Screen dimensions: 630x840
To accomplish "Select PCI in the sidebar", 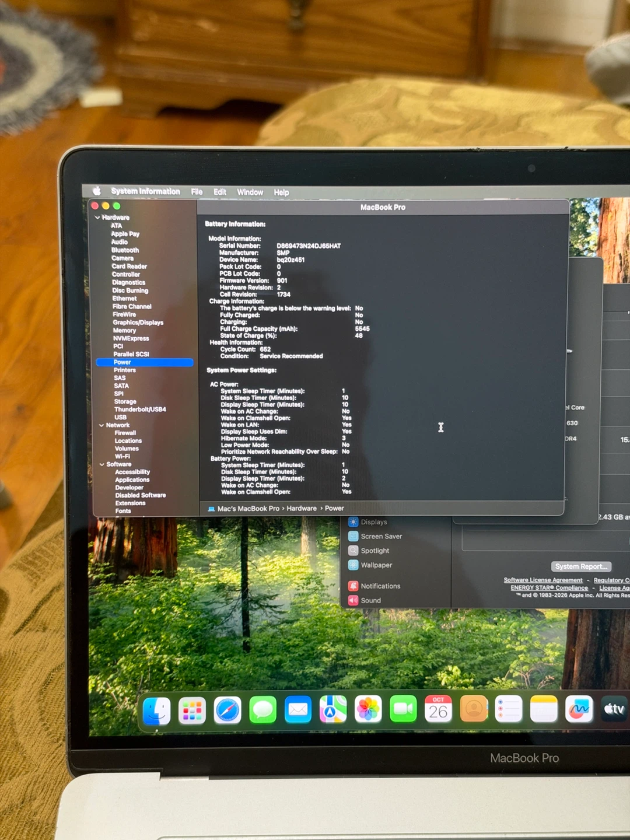I will [118, 346].
